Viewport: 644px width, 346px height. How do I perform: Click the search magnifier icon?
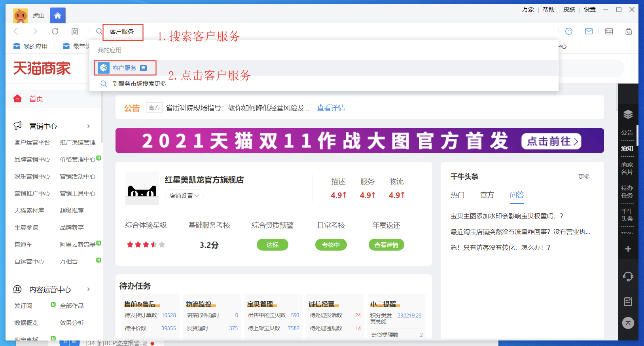coord(99,31)
